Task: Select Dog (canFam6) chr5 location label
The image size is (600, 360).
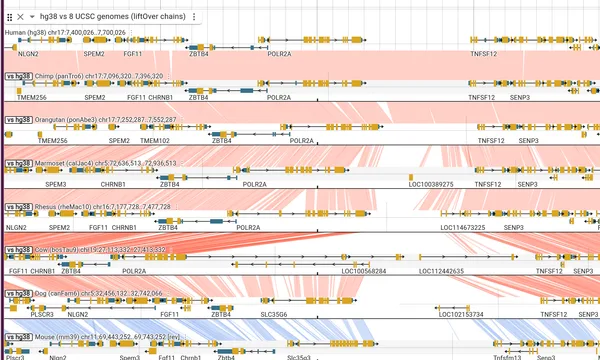Action: [99, 293]
